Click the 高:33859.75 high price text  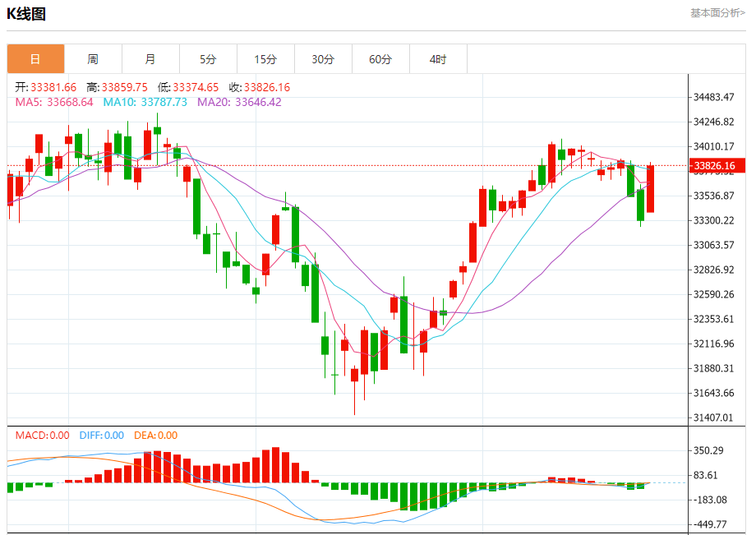point(118,87)
